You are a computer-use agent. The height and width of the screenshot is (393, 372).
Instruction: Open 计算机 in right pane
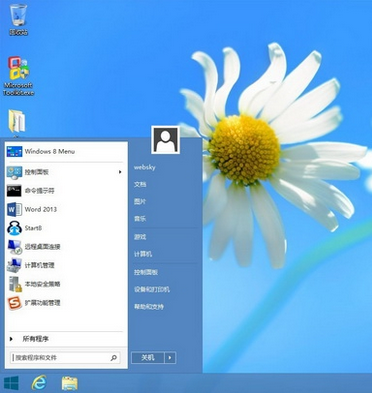click(x=143, y=254)
